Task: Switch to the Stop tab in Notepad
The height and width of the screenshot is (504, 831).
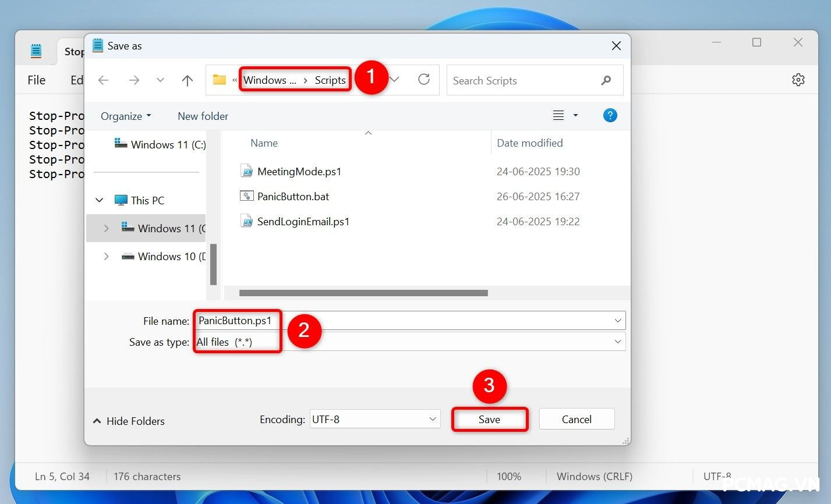Action: pos(75,51)
